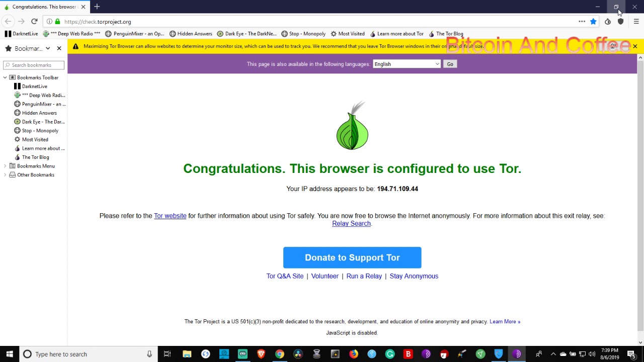This screenshot has width=644, height=362.
Task: Select the Congratulations browser tab
Action: (x=44, y=7)
